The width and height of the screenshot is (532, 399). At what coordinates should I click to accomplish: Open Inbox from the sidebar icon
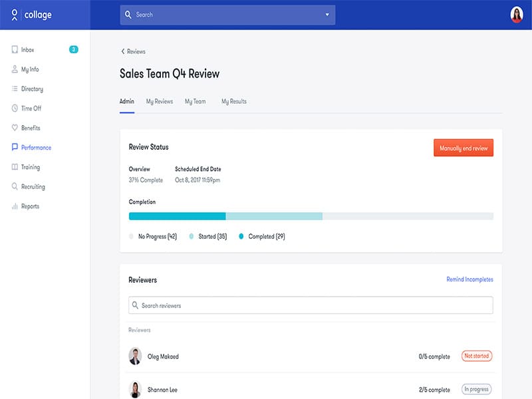click(x=15, y=50)
